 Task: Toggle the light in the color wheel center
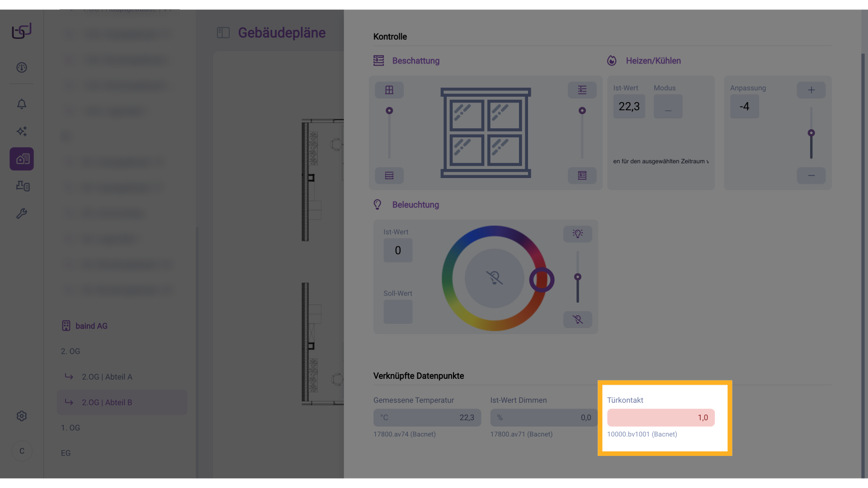click(x=494, y=278)
